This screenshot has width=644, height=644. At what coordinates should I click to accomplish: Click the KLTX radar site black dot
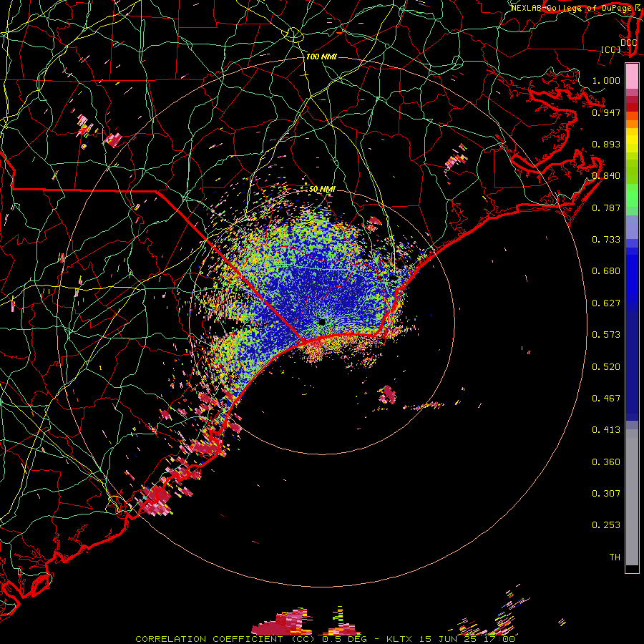pos(322,321)
